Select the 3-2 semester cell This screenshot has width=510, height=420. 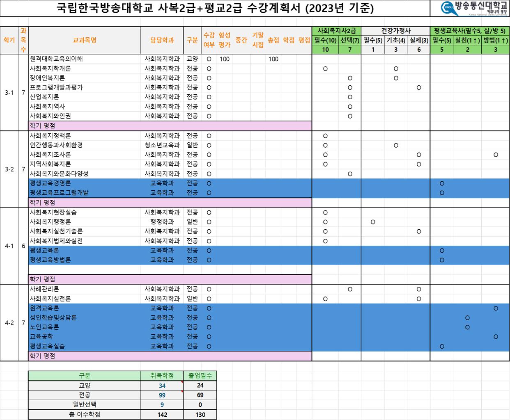9,169
